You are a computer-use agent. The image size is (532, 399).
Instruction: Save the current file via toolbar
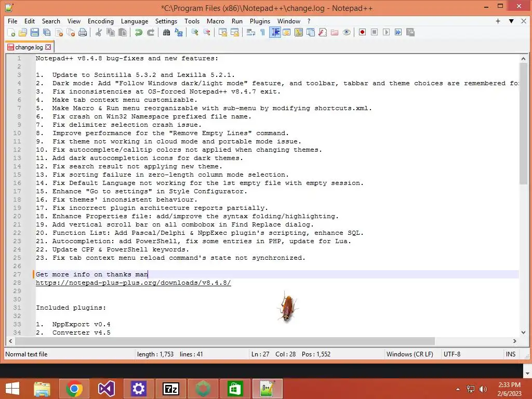(35, 32)
